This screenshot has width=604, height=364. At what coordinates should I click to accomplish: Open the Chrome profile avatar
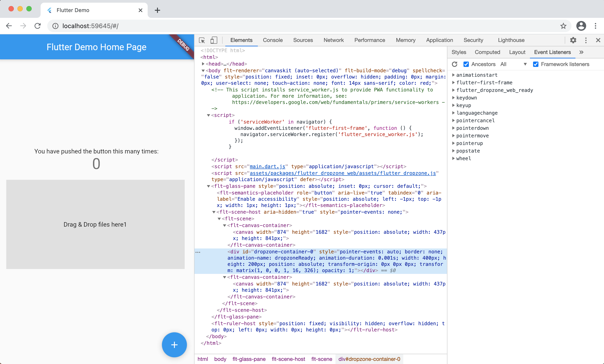point(581,26)
